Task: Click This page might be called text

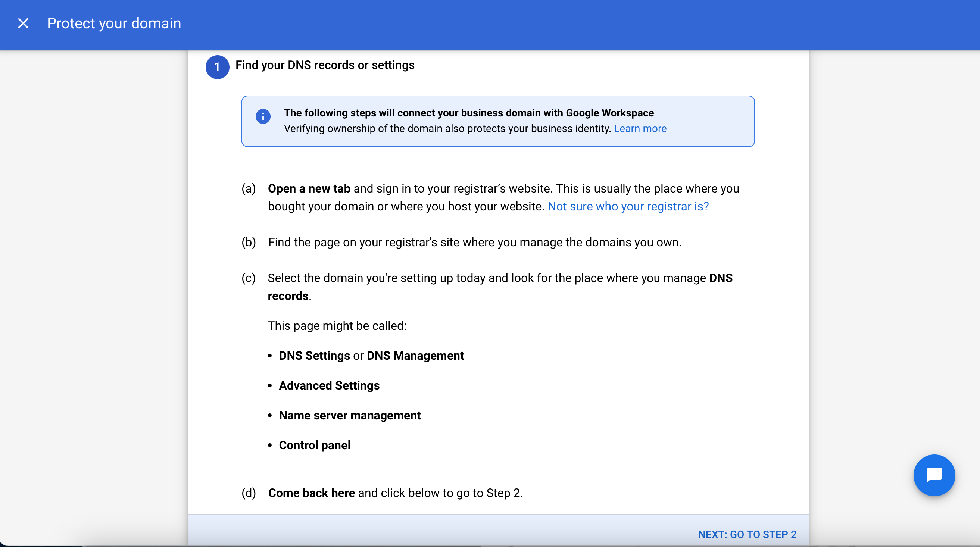Action: click(337, 326)
